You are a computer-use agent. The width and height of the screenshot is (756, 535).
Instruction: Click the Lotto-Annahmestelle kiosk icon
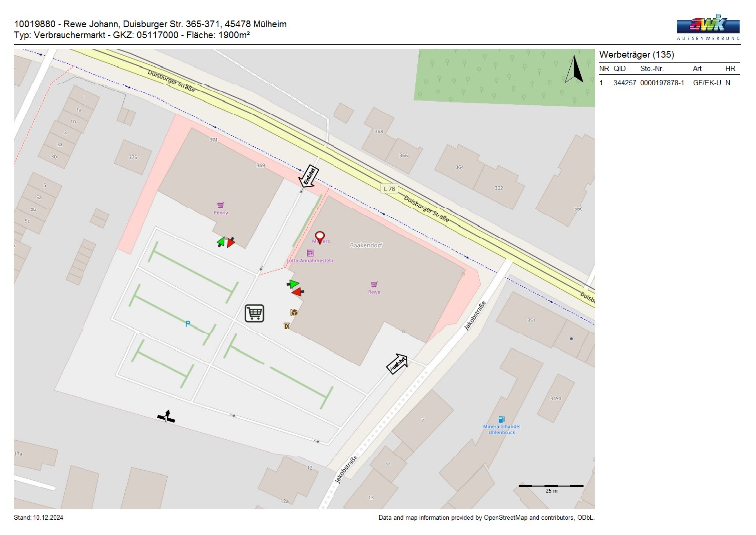click(x=310, y=253)
